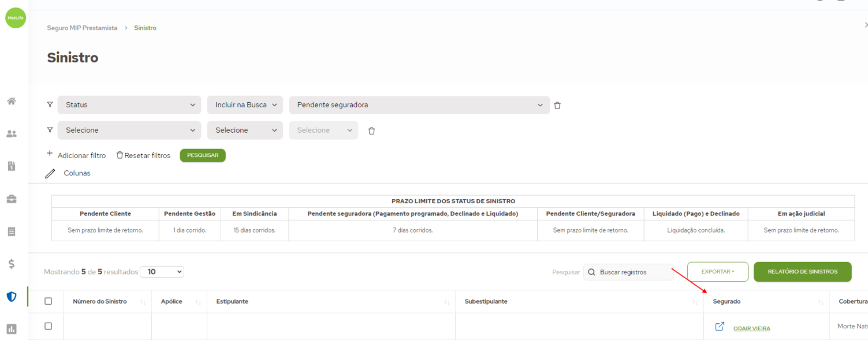
Task: Open the bar chart sidebar icon
Action: pyautogui.click(x=12, y=329)
